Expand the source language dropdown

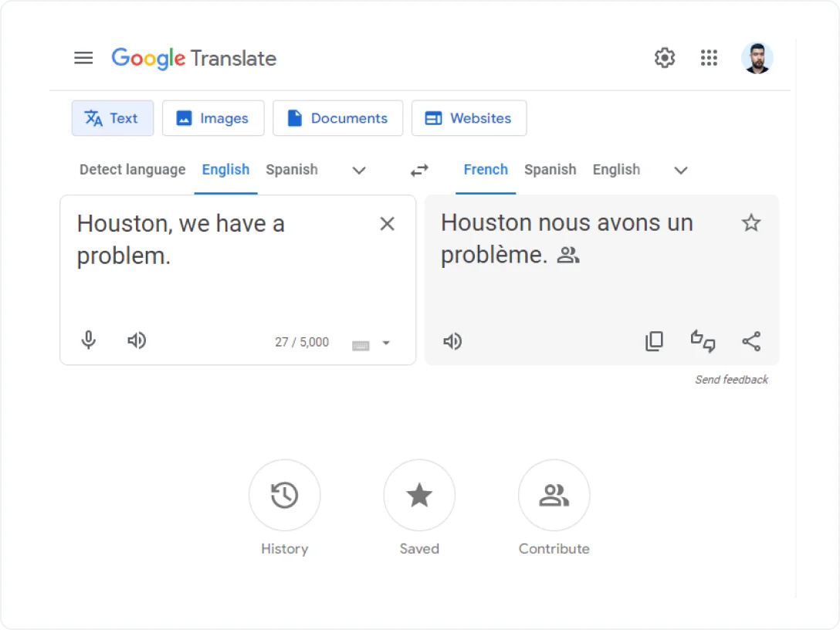coord(358,171)
